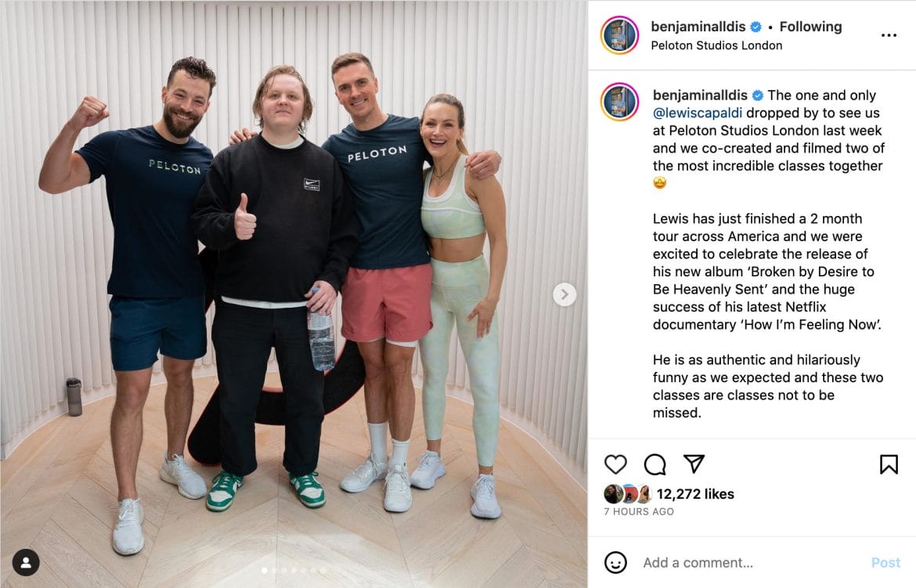
Task: Save post using the bookmark icon
Action: coord(889,464)
